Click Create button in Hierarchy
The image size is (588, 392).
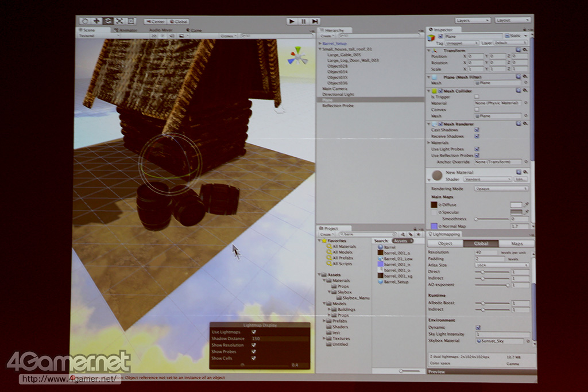click(x=327, y=36)
